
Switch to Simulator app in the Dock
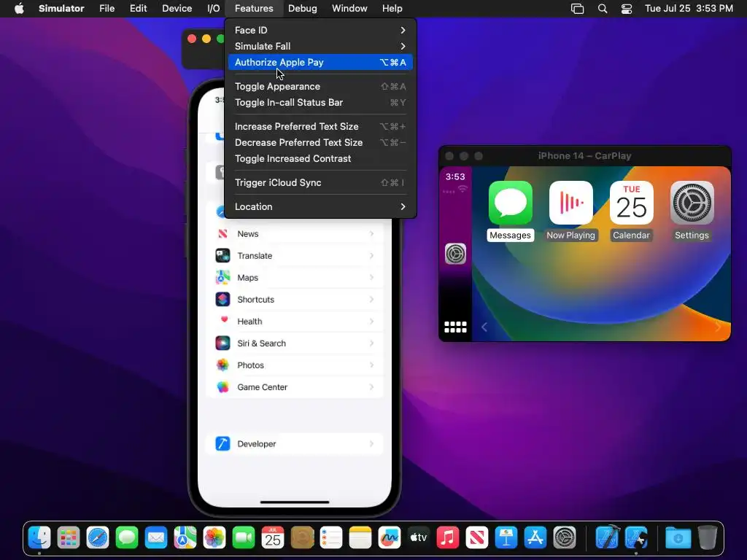pos(636,538)
